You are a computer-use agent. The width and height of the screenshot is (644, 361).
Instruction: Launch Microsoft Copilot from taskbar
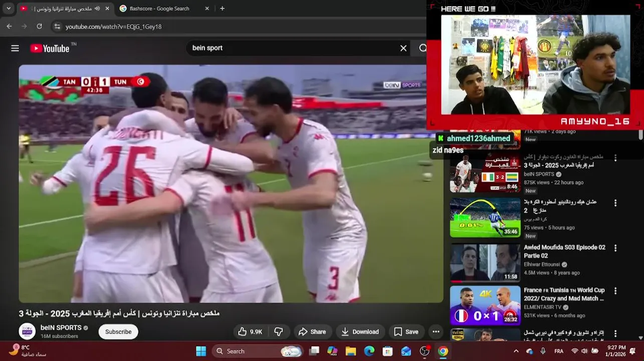click(x=332, y=351)
